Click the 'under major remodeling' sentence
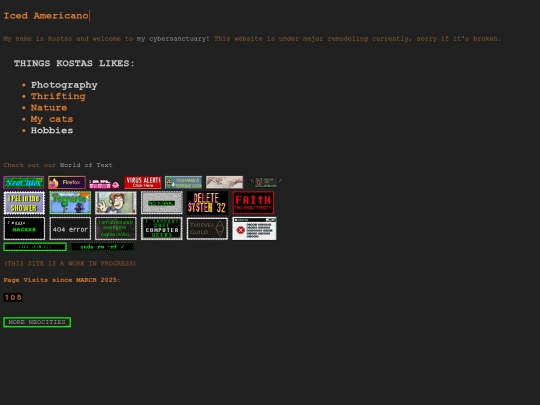540x405 pixels. coord(357,39)
